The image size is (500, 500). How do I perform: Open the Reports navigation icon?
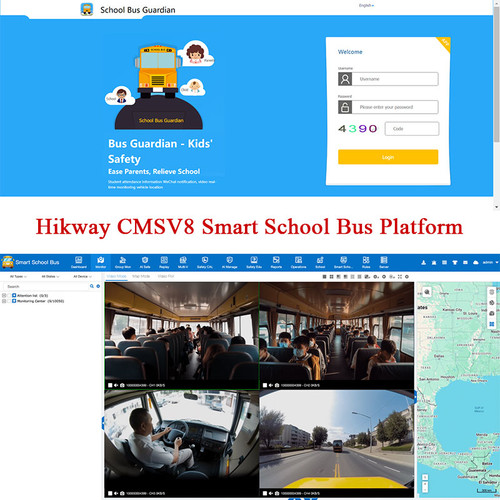(x=276, y=262)
